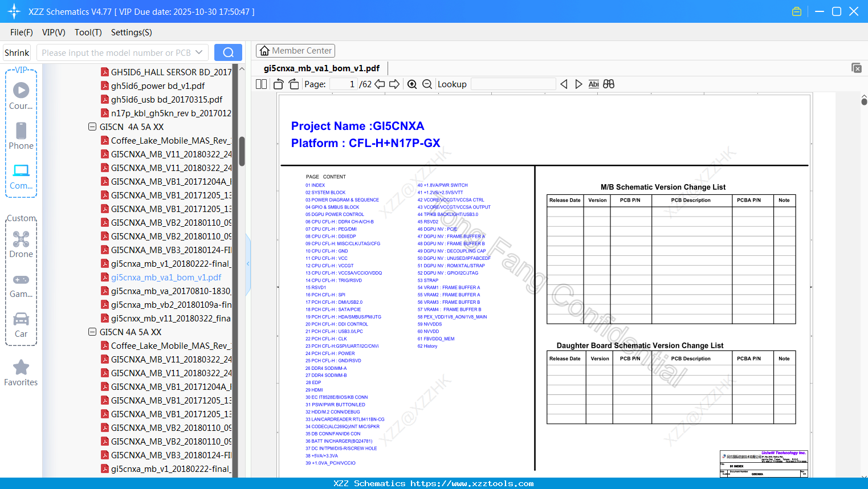Toggle the Abi text match option
This screenshot has width=868, height=489.
tap(594, 84)
